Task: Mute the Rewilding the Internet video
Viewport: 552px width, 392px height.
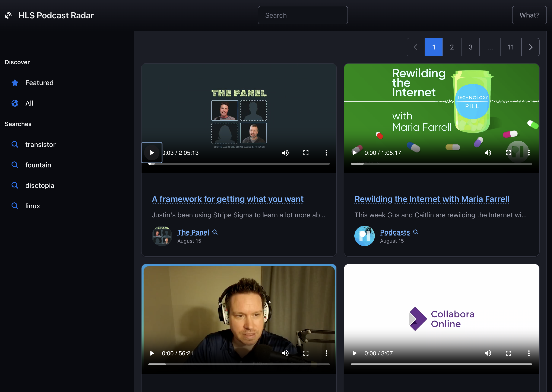Action: [488, 152]
